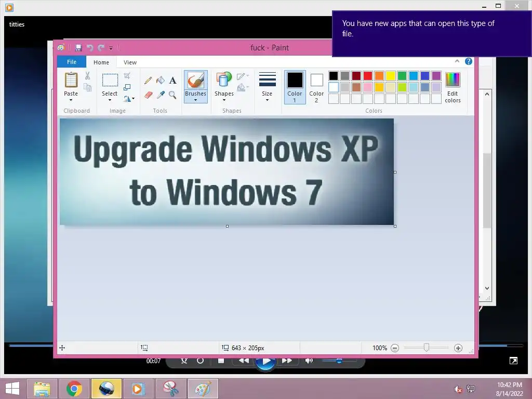Activate Color 2 selection
Screen dimensions: 532x399
[316, 87]
